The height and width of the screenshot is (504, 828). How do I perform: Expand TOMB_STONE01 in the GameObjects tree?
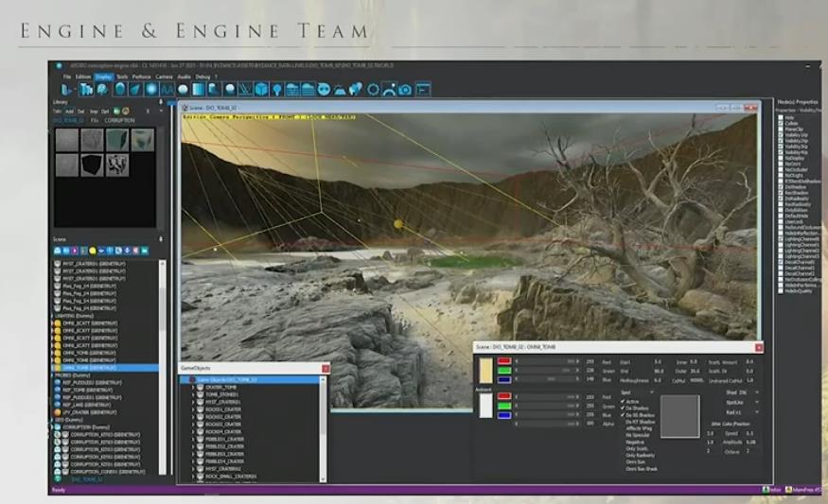[193, 394]
